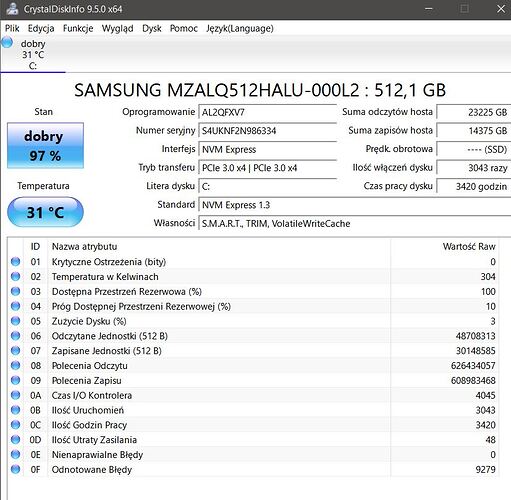Open the Plik menu
This screenshot has width=511, height=500.
click(12, 28)
